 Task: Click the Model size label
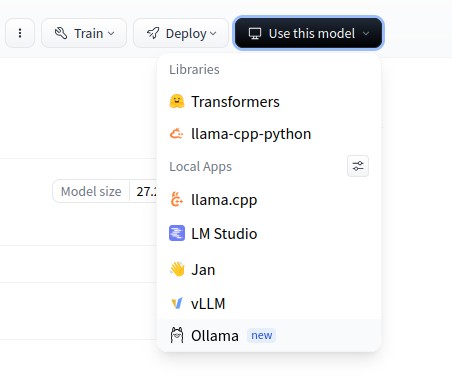(x=91, y=191)
